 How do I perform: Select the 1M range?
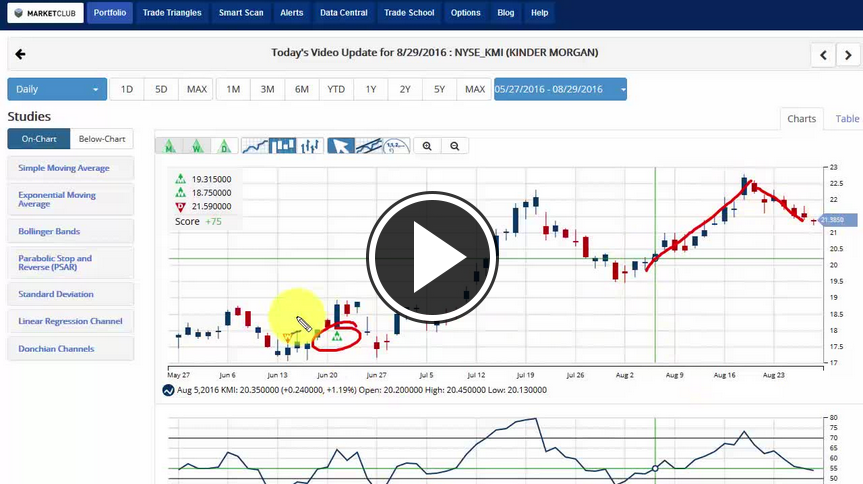[233, 89]
